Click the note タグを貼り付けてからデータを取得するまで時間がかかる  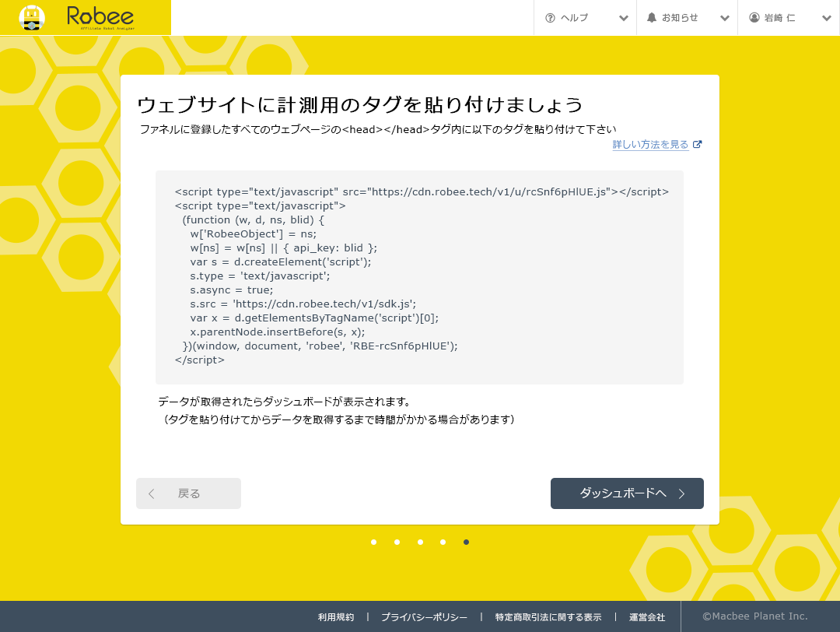339,420
